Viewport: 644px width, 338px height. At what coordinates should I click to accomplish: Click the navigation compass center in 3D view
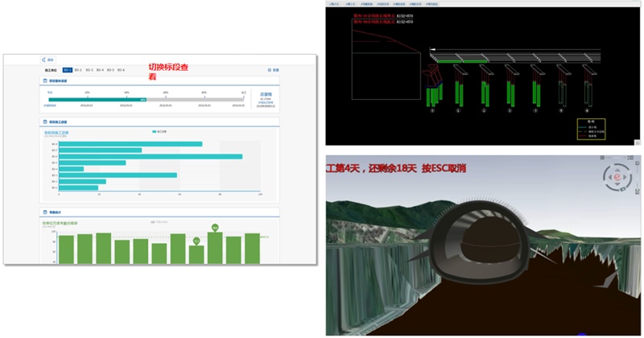(x=618, y=177)
